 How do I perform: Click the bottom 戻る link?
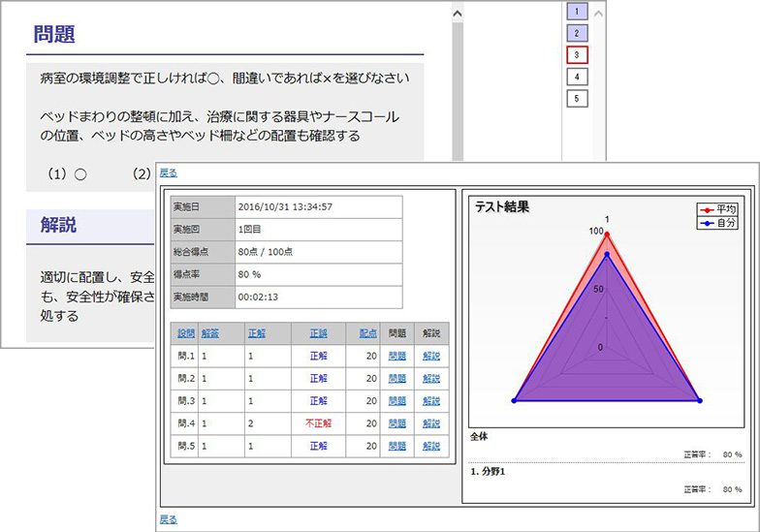169,519
